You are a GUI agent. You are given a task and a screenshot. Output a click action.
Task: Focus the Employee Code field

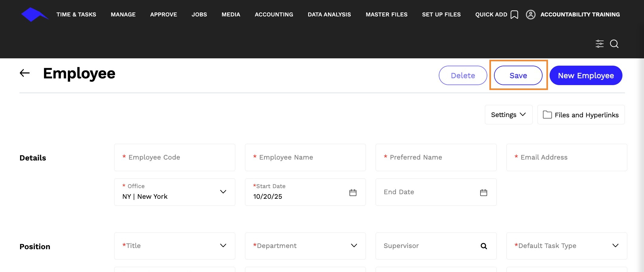(x=175, y=157)
